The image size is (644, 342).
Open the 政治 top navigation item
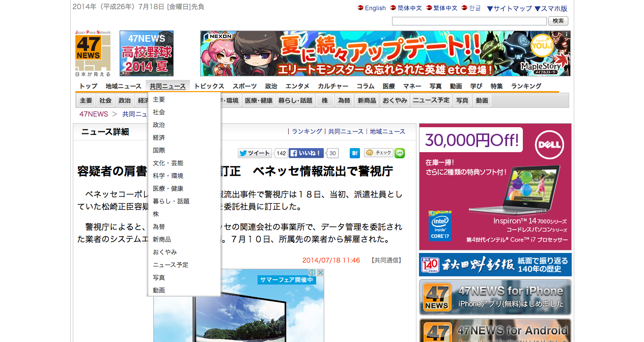tap(271, 87)
